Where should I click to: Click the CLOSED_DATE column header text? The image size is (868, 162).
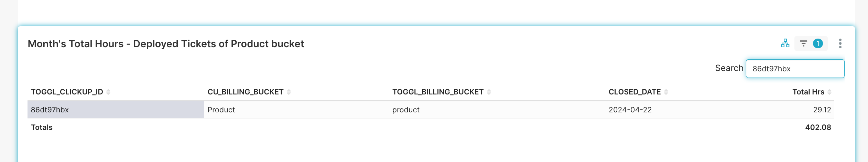(635, 92)
